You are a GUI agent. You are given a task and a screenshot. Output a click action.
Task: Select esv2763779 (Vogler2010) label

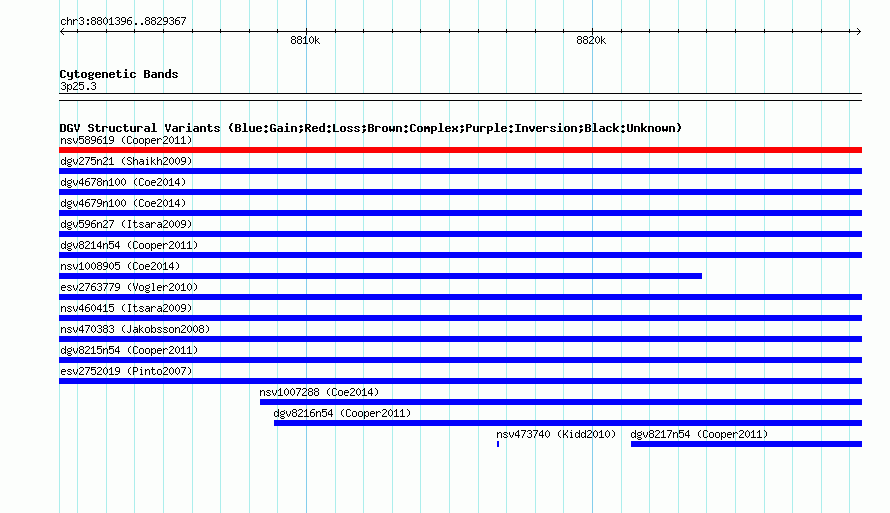[129, 287]
